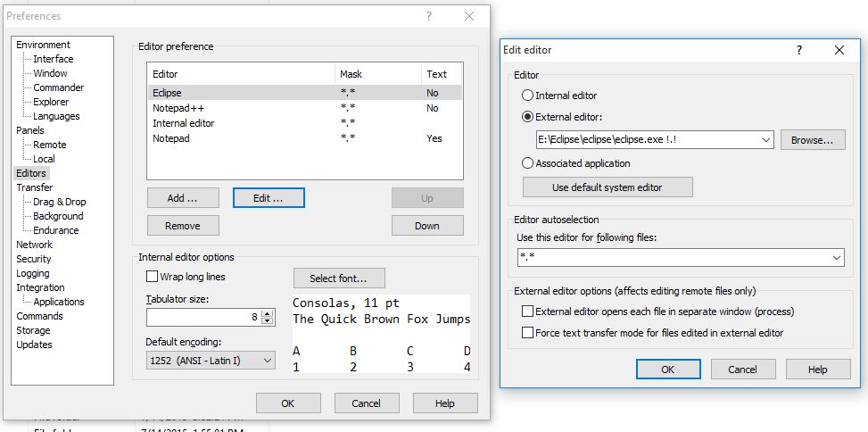Image resolution: width=868 pixels, height=432 pixels.
Task: Select the Internal editor radio button
Action: pyautogui.click(x=528, y=96)
